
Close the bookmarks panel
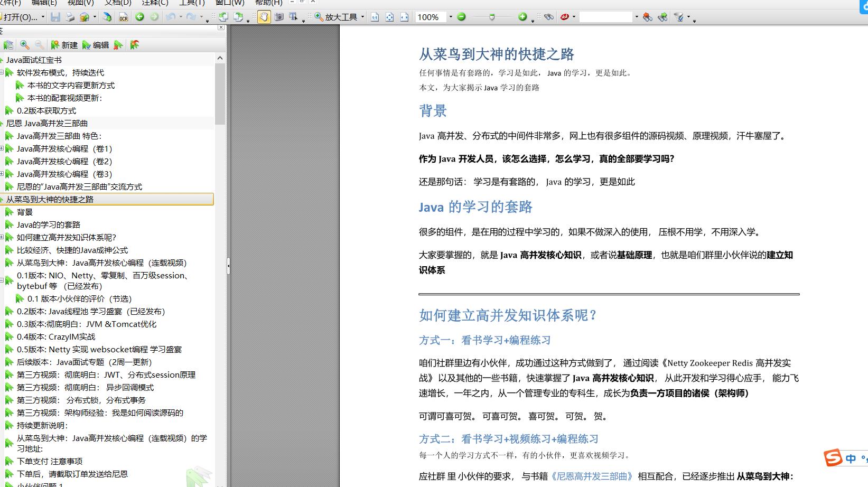(x=221, y=27)
